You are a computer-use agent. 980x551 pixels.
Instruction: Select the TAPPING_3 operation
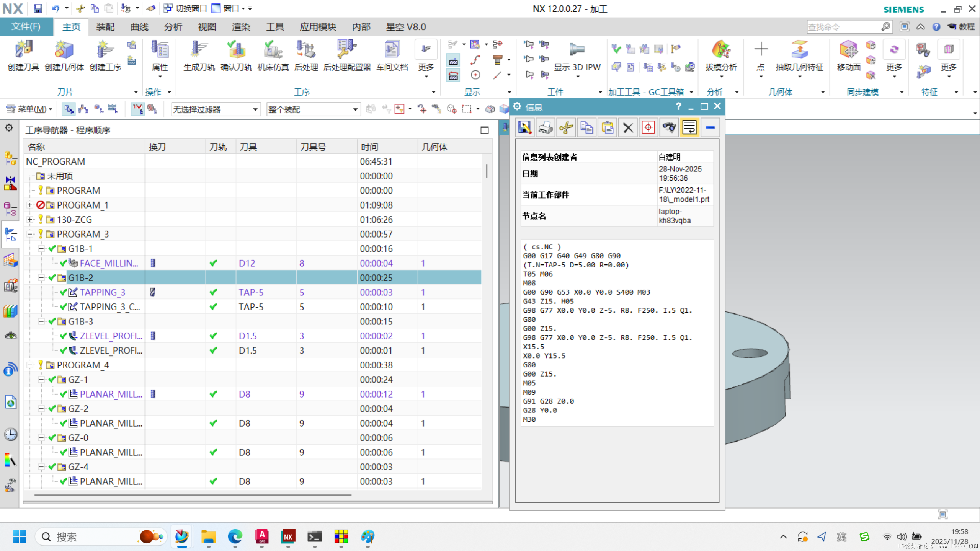click(x=102, y=292)
